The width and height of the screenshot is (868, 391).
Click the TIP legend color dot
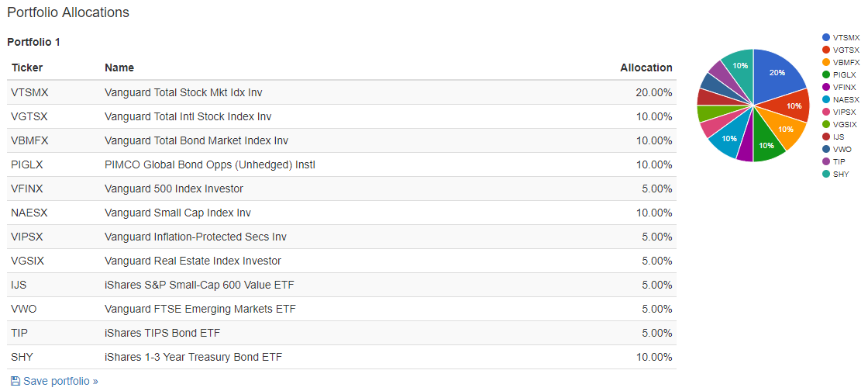[825, 161]
